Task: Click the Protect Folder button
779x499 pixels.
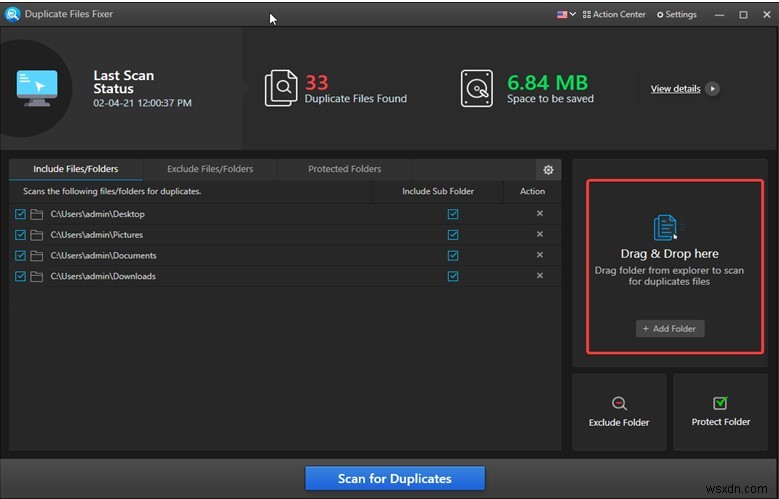Action: tap(720, 412)
